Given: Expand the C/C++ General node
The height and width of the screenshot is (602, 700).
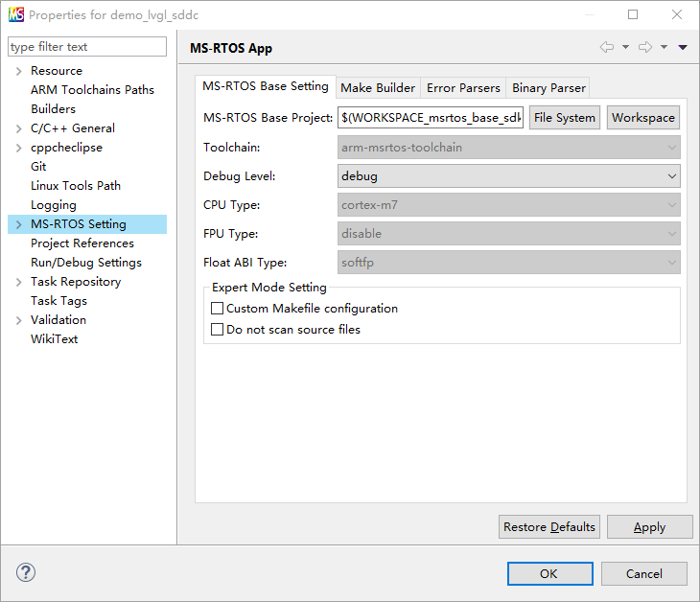Looking at the screenshot, I should (x=18, y=128).
